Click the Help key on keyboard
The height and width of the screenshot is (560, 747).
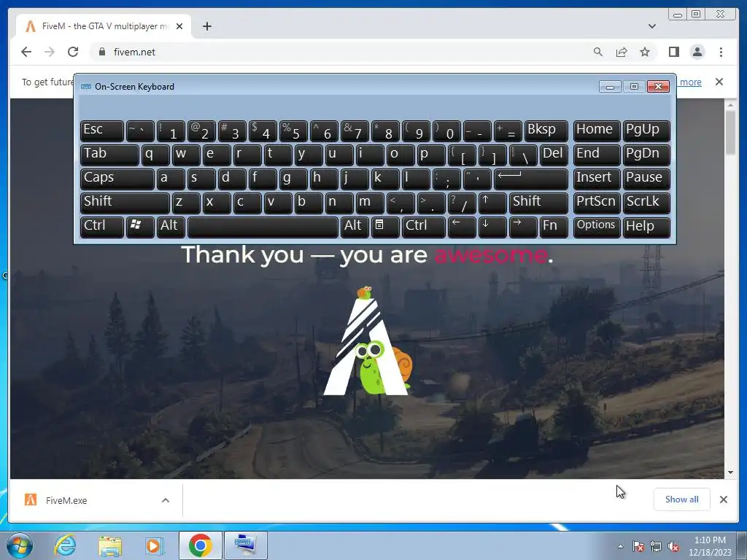646,227
